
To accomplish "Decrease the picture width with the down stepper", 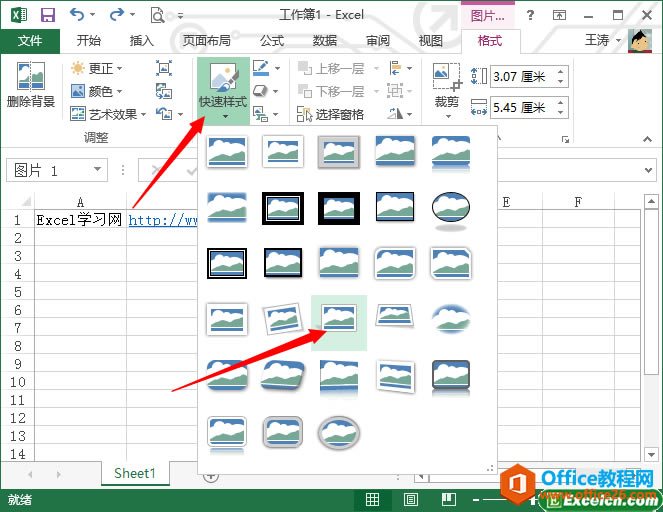I will pyautogui.click(x=561, y=113).
